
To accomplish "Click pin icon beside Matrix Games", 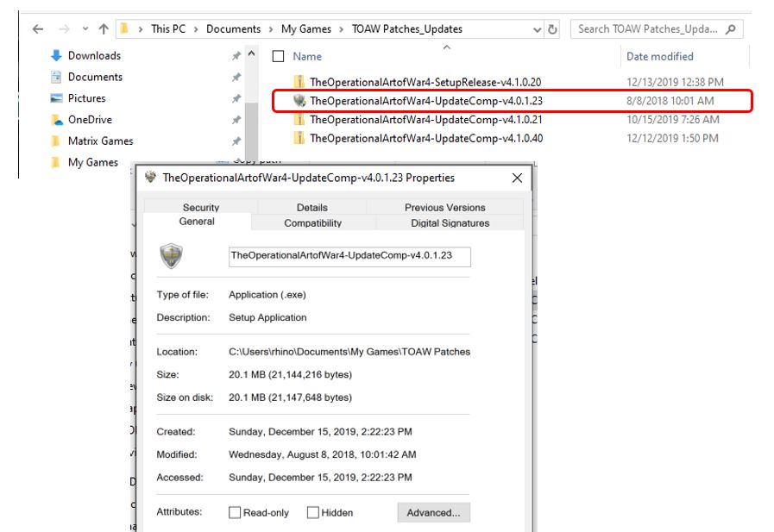I will pos(236,141).
